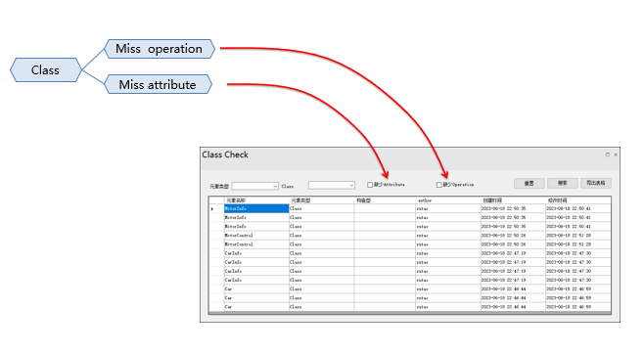644x353 pixels.
Task: Select the highlighted MotorInfo name cell
Action: point(256,209)
